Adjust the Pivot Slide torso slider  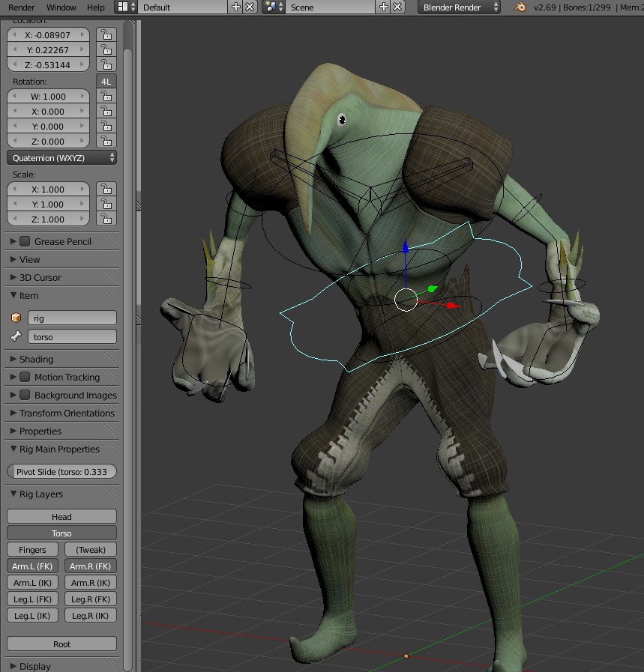(61, 471)
